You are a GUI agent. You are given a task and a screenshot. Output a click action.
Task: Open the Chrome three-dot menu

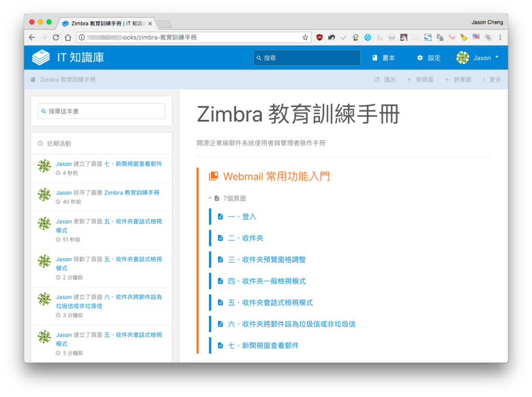coord(500,37)
